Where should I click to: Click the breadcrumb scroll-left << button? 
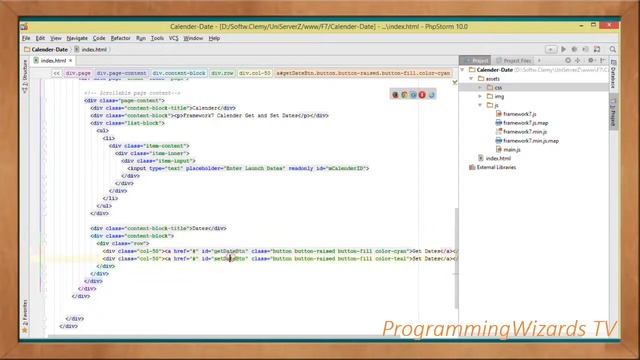pos(56,73)
